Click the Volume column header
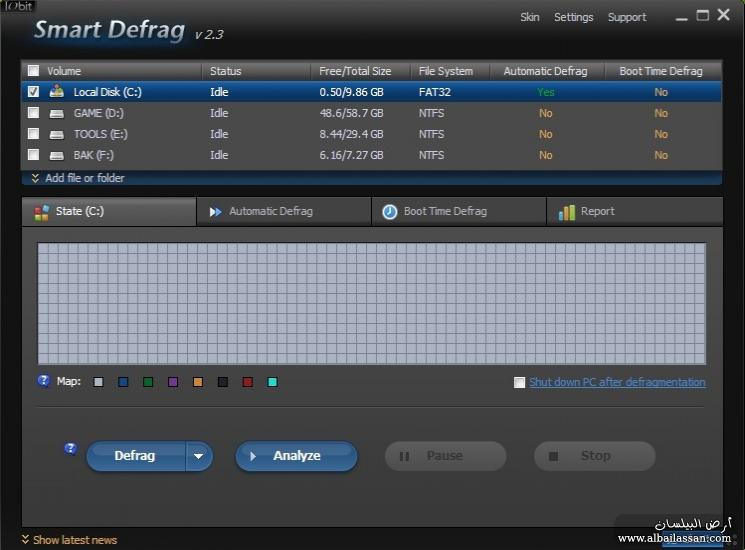The width and height of the screenshot is (745, 550). [x=64, y=71]
